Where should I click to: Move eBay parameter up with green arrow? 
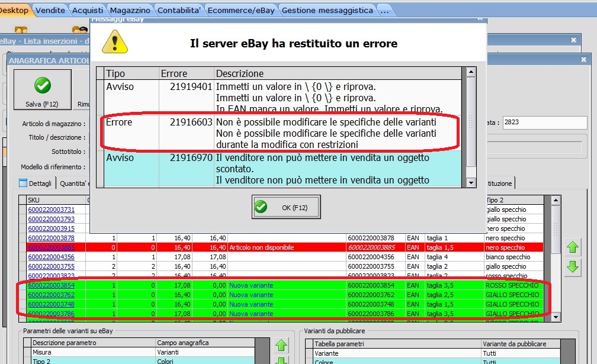pyautogui.click(x=281, y=346)
